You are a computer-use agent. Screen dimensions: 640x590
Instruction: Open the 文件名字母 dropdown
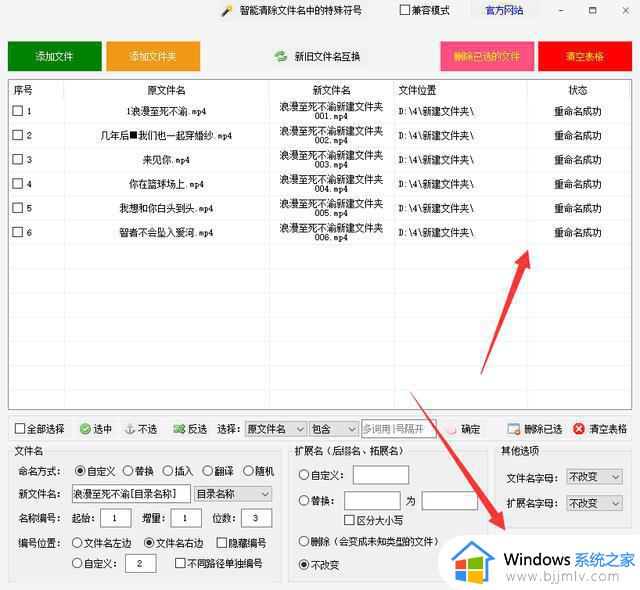click(x=594, y=477)
